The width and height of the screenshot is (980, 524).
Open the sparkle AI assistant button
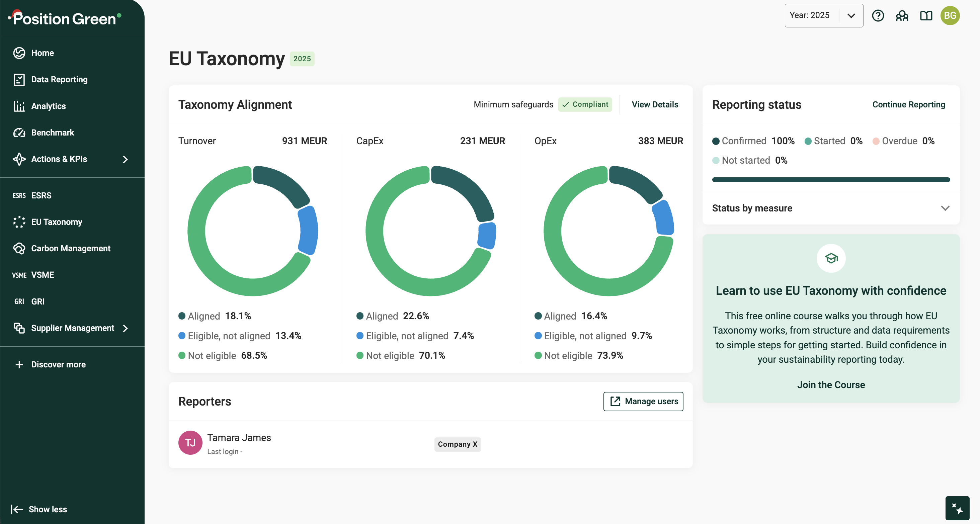point(957,508)
